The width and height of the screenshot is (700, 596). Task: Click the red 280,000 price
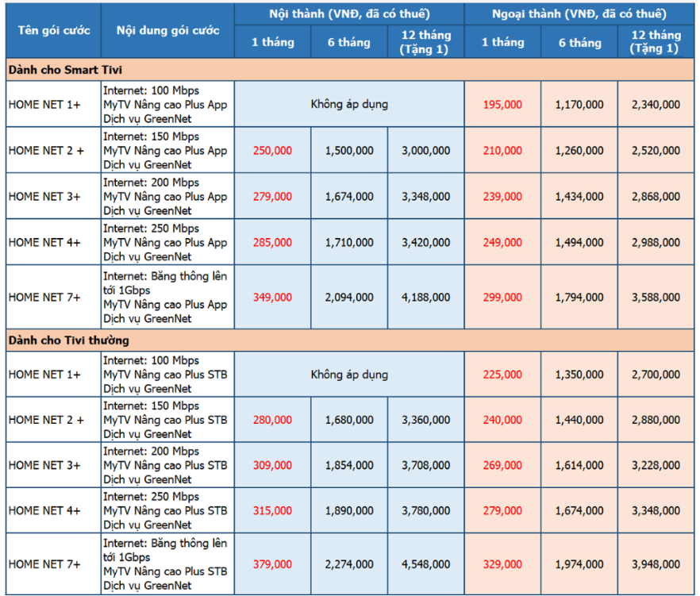tap(272, 420)
